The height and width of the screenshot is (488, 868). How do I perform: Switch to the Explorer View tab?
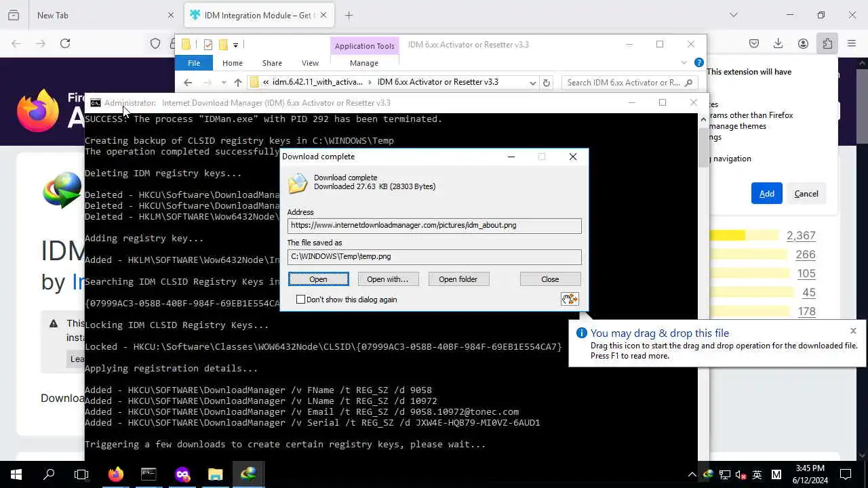(x=310, y=63)
